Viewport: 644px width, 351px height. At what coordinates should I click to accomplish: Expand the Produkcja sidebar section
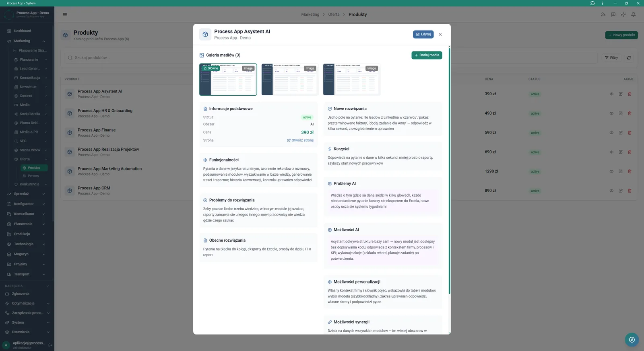point(27,234)
